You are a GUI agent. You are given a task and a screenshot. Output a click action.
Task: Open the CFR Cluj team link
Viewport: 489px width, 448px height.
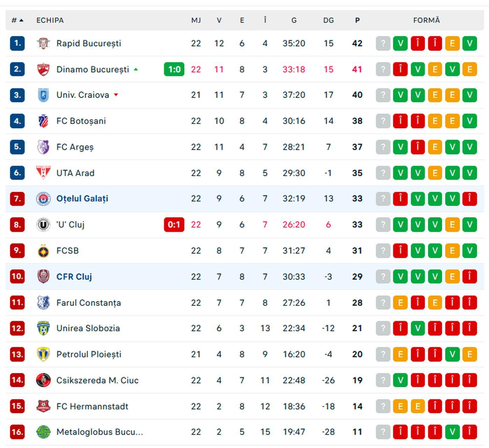click(x=74, y=277)
